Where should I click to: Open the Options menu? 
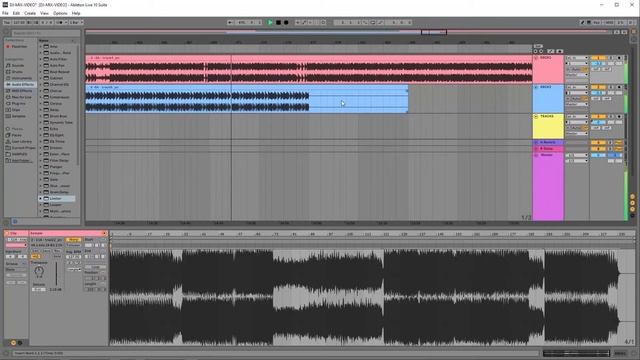point(60,13)
